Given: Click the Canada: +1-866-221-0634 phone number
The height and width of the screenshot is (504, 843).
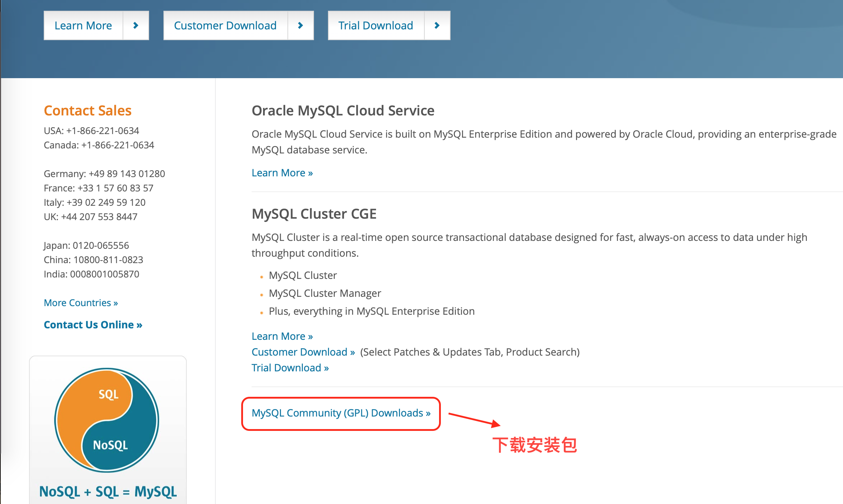Looking at the screenshot, I should point(99,145).
